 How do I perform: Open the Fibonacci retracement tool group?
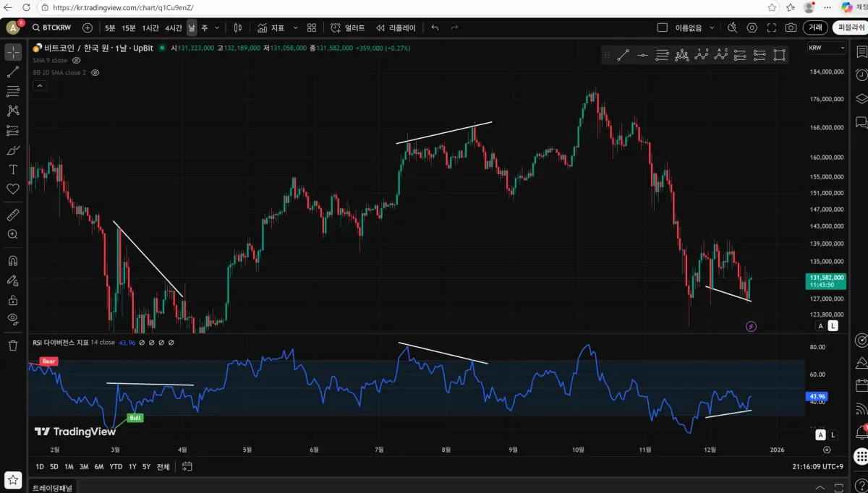click(x=12, y=91)
